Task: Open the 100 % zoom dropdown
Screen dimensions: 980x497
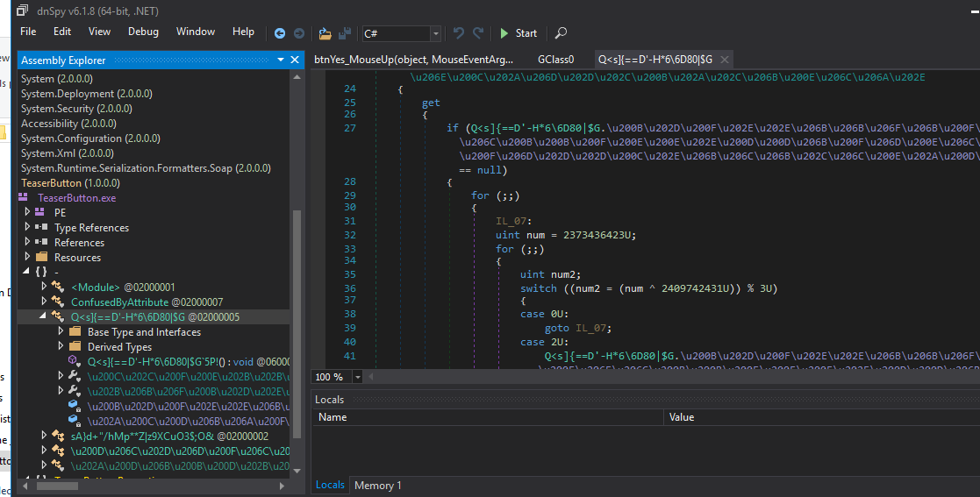Action: click(x=360, y=377)
